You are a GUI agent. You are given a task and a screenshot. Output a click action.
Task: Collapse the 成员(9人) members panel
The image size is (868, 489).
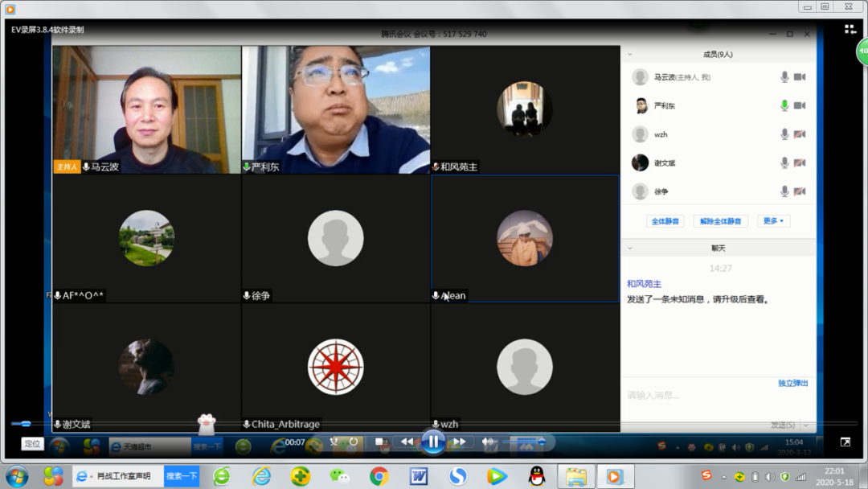630,55
